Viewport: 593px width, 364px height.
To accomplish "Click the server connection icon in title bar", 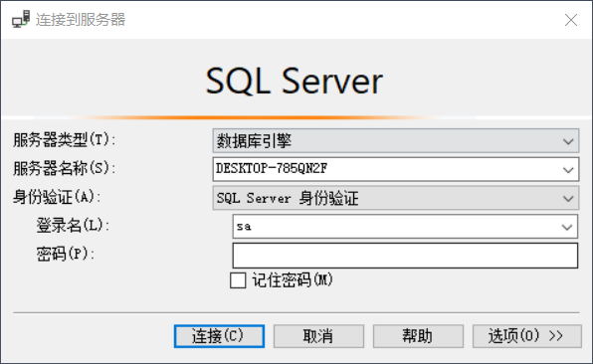I will pos(21,19).
